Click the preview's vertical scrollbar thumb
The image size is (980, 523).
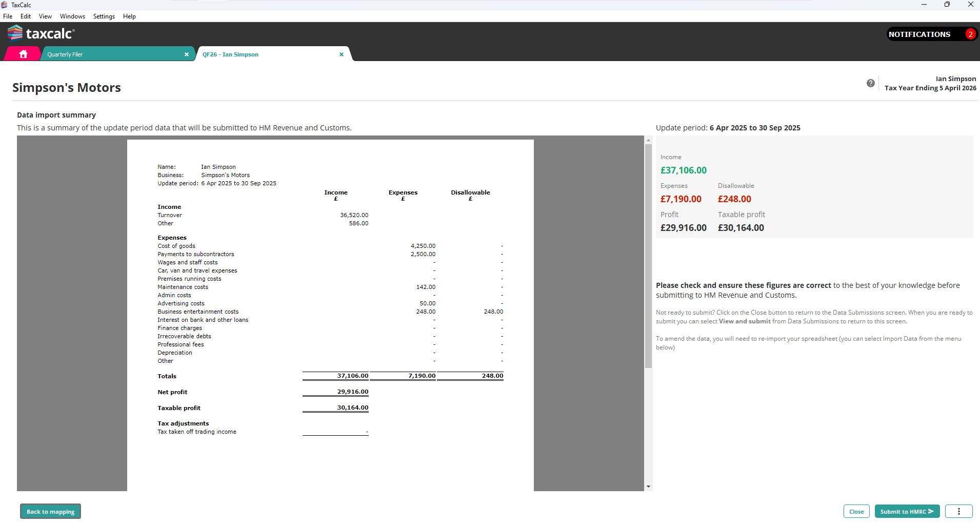pyautogui.click(x=648, y=257)
